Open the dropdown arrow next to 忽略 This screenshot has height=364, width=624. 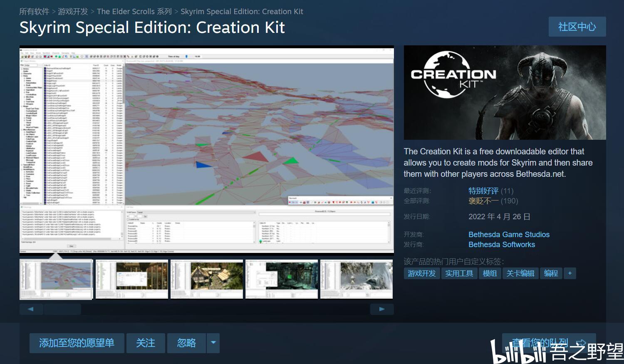(x=213, y=343)
